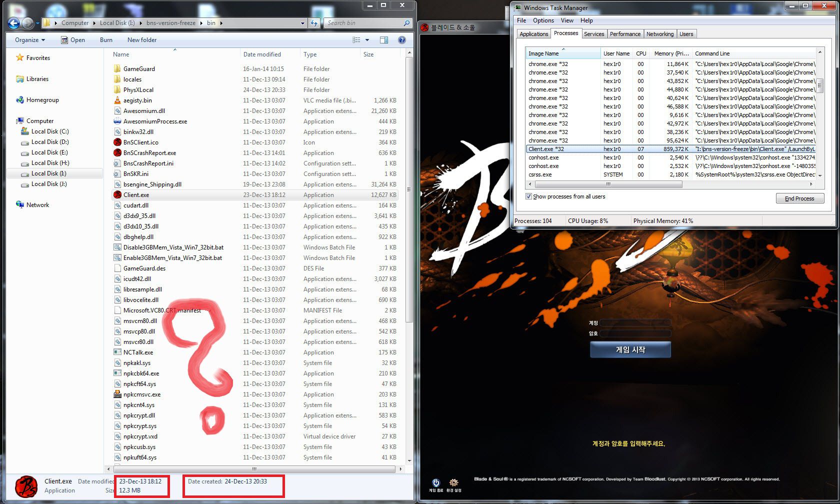Click the game settings gear icon

[453, 482]
